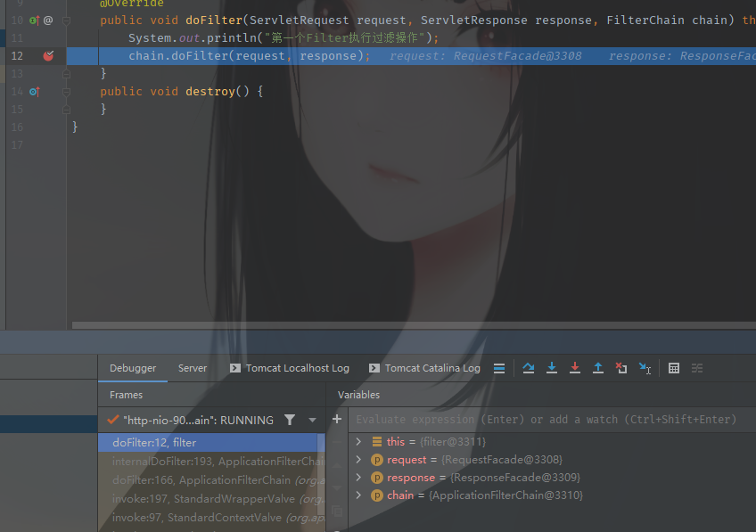Viewport: 756px width, 532px height.
Task: Click line number 12 in the gutter
Action: [x=17, y=56]
